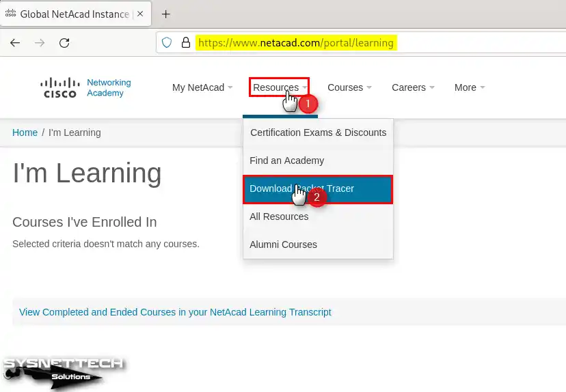Viewport: 566px width, 392px height.
Task: Click the padlock site security icon
Action: pos(185,42)
